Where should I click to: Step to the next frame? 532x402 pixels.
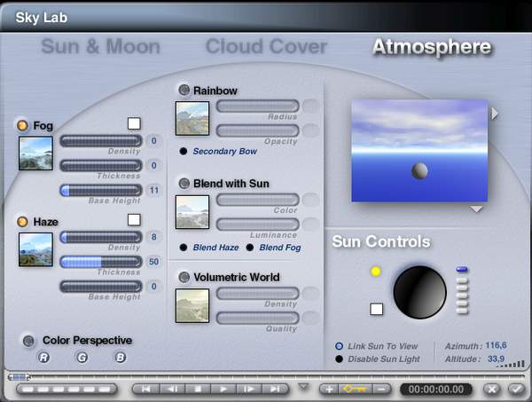click(249, 389)
